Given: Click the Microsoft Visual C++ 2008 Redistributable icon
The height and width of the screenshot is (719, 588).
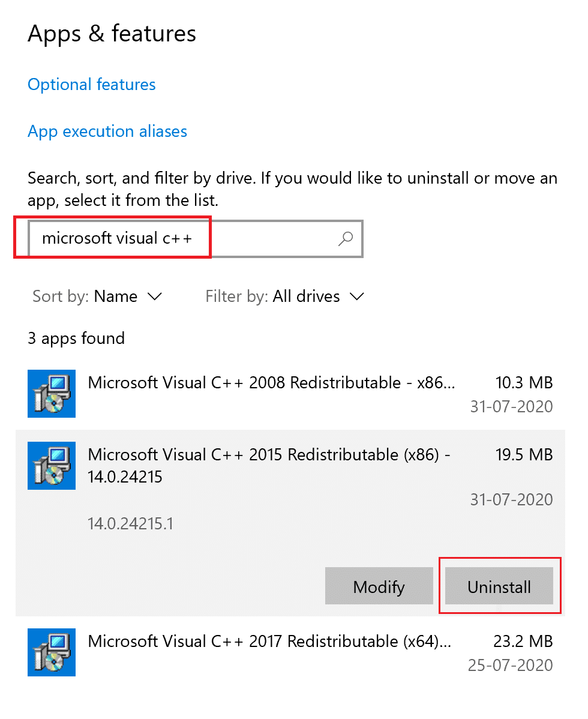Looking at the screenshot, I should [51, 394].
